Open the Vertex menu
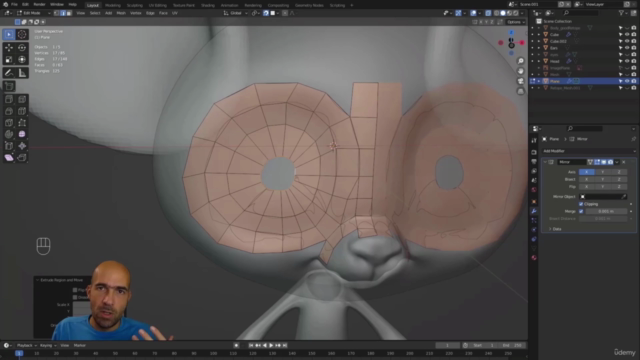The height and width of the screenshot is (360, 640). [x=136, y=13]
